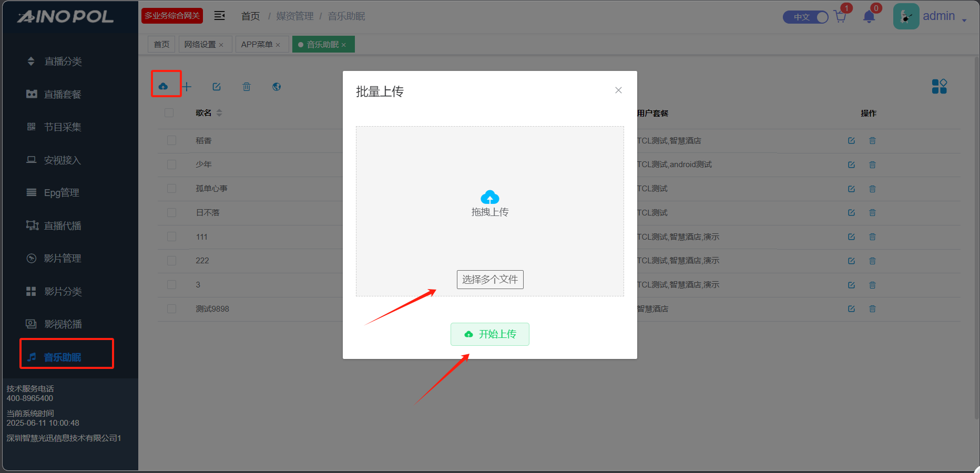980x473 pixels.
Task: Click the plus add song icon
Action: coord(187,87)
